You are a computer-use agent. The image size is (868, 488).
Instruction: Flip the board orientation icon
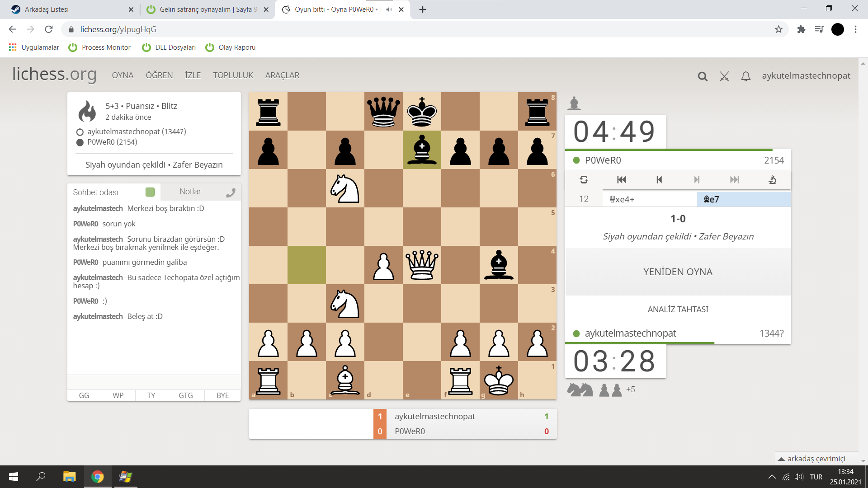[x=584, y=180]
